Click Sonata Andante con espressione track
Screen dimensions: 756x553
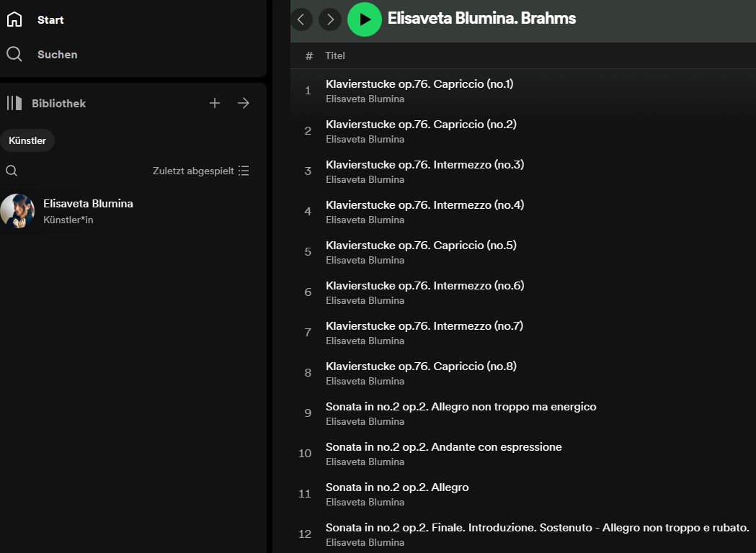tap(443, 447)
